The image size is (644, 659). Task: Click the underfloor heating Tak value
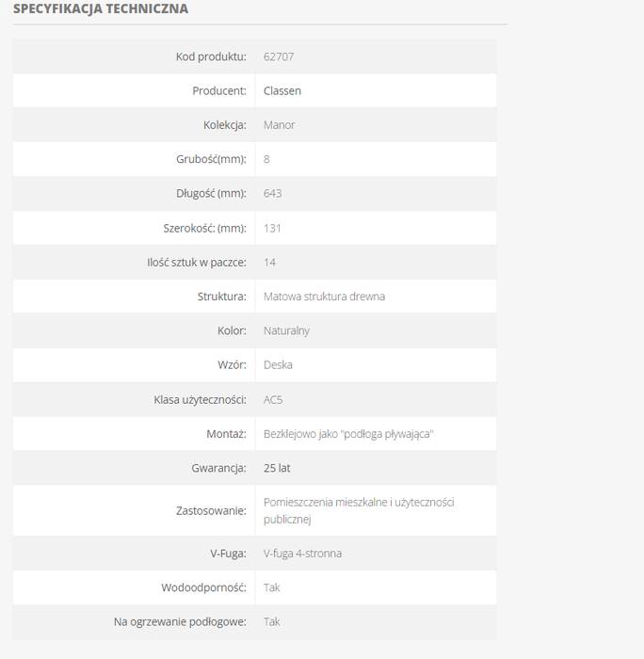(271, 621)
